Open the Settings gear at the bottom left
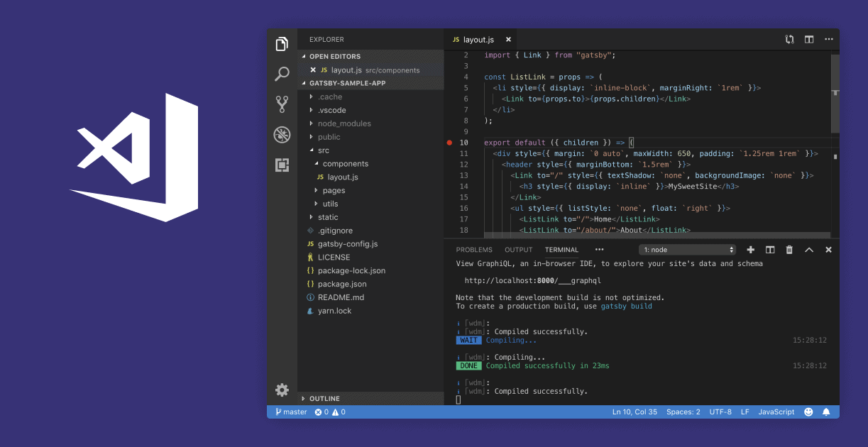Viewport: 868px width, 447px height. point(282,390)
